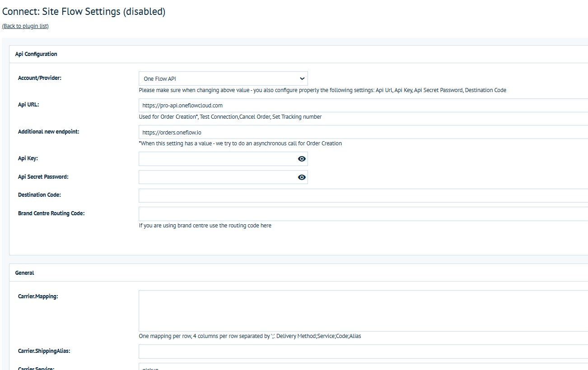This screenshot has height=370, width=588.
Task: Select the General section header
Action: point(25,273)
